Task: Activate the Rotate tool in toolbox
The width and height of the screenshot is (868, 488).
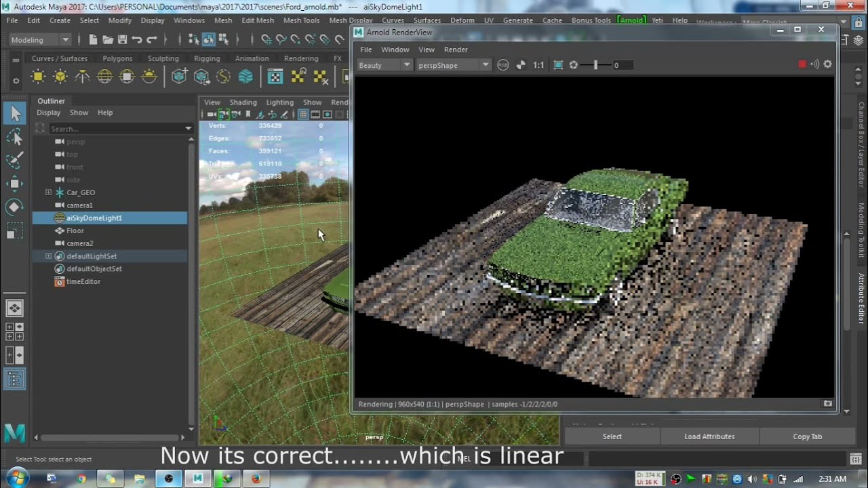Action: click(x=15, y=207)
